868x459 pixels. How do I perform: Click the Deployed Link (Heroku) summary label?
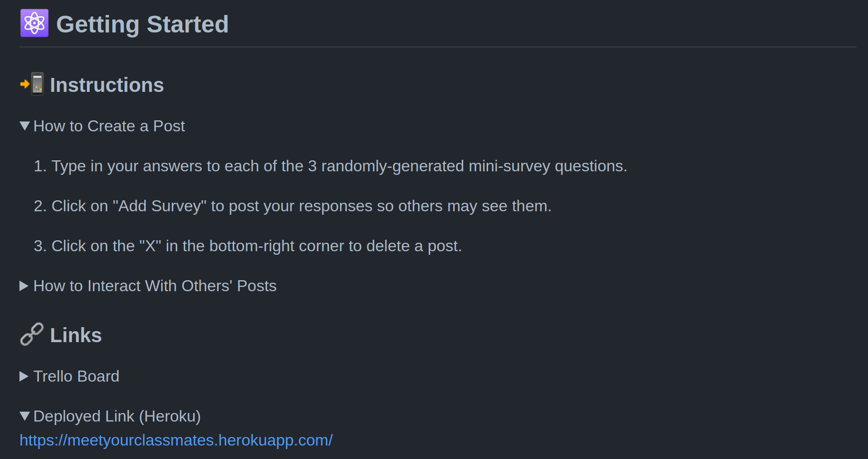(x=117, y=416)
